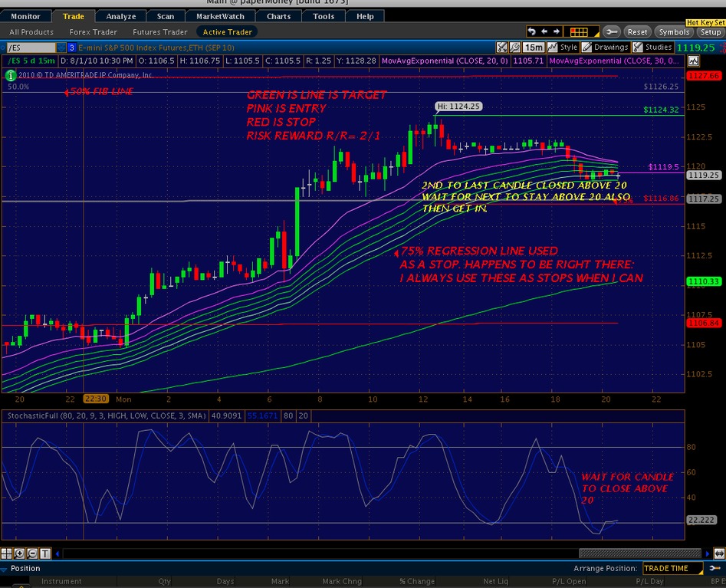Click the undo curved-arrow icon
The height and width of the screenshot is (588, 726).
tap(531, 31)
